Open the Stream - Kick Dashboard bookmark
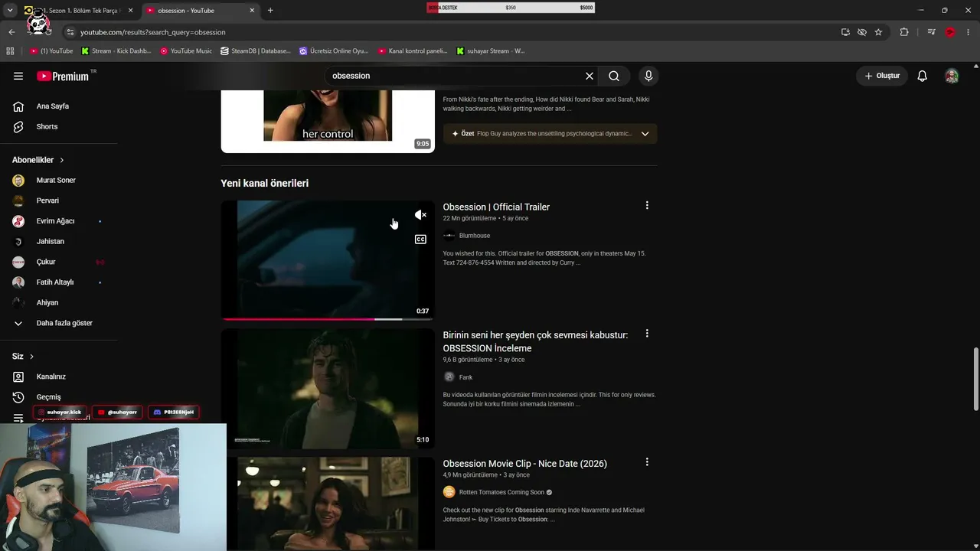 (x=116, y=51)
